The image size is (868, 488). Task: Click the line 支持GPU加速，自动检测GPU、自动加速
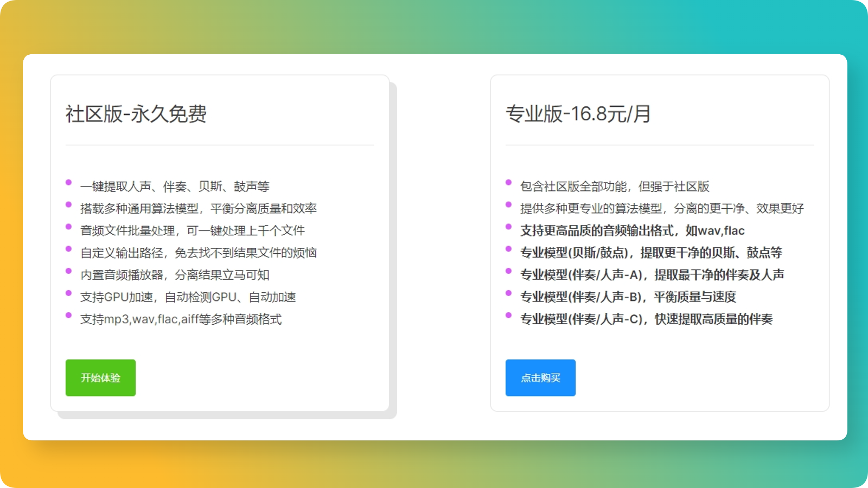point(188,297)
